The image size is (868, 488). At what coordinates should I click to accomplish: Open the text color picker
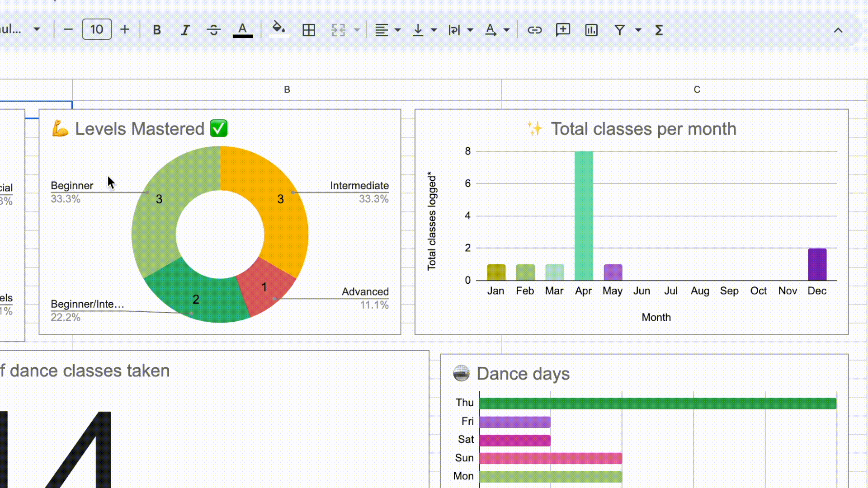[x=243, y=30]
